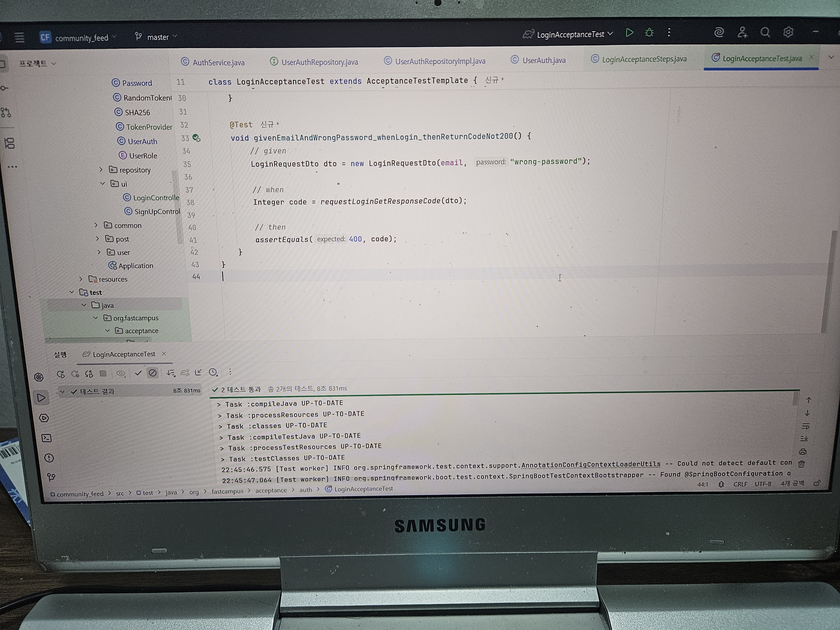
Task: Rerun failed tests button
Action: tap(75, 374)
